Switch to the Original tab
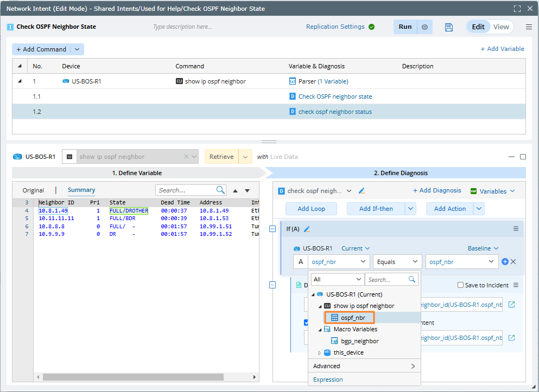The image size is (539, 392). click(33, 190)
